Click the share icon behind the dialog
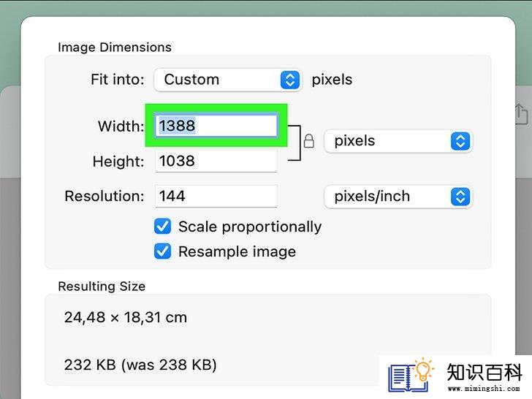The width and height of the screenshot is (532, 399). [x=522, y=114]
